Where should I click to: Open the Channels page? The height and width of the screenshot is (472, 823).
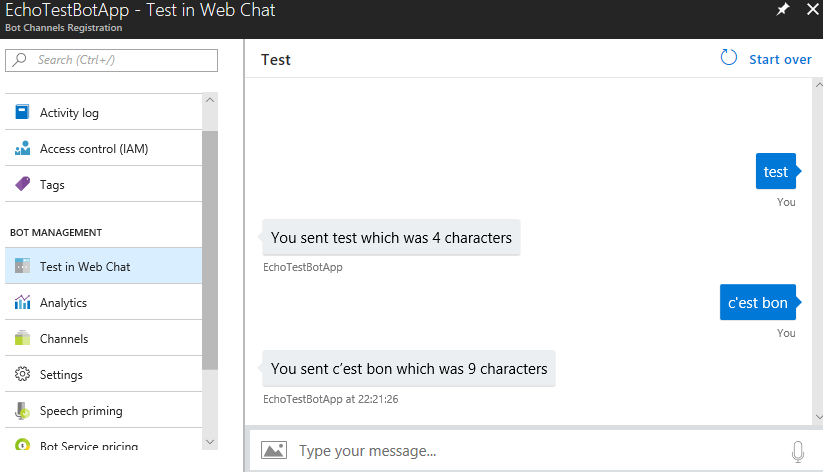click(x=103, y=338)
